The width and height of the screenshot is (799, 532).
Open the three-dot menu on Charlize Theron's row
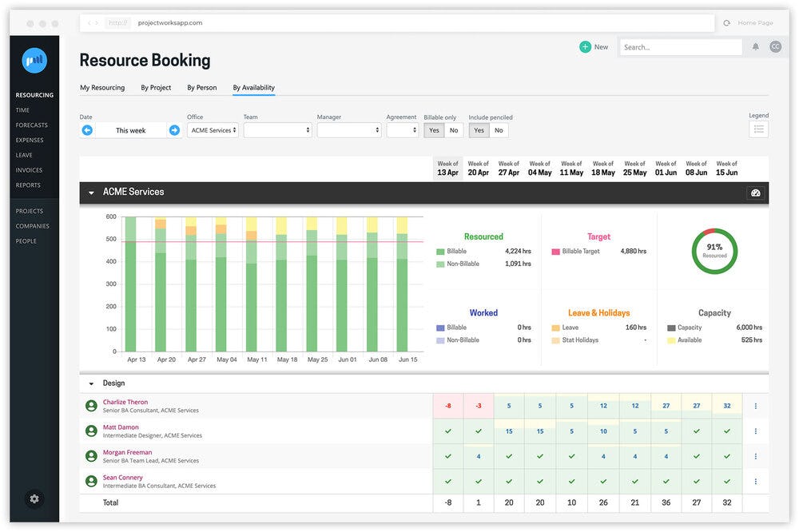click(x=756, y=406)
